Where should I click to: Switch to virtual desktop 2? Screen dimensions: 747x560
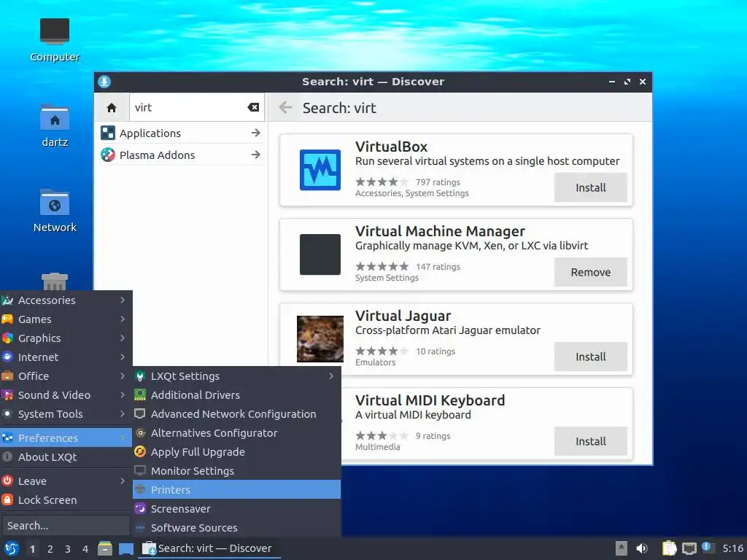click(50, 549)
